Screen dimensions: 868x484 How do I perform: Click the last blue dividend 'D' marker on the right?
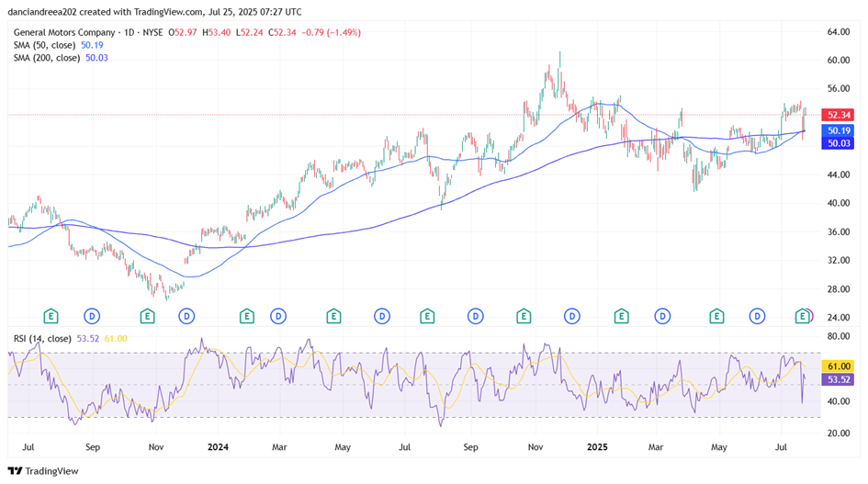[x=758, y=316]
